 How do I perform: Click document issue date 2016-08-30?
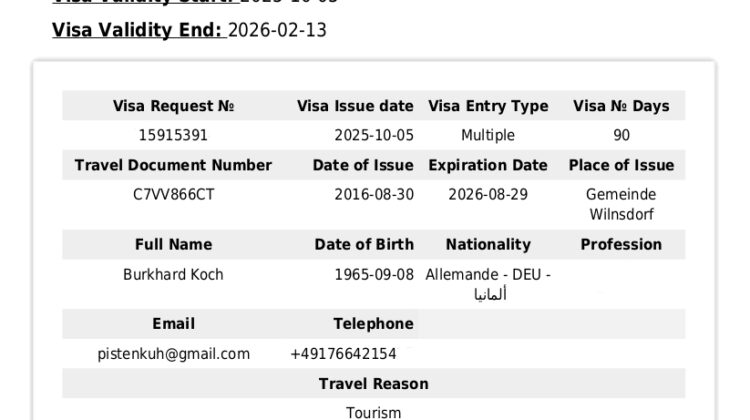374,194
